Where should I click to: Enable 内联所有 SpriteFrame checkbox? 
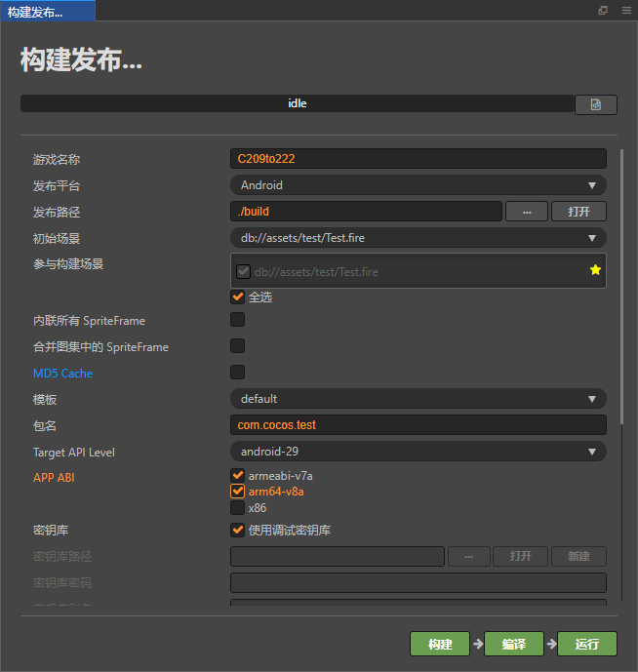[237, 320]
